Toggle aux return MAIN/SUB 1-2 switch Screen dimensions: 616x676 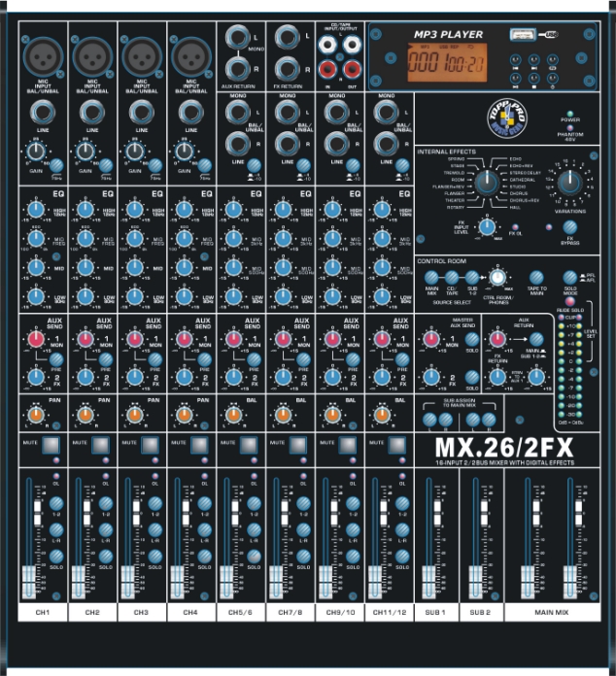point(536,339)
